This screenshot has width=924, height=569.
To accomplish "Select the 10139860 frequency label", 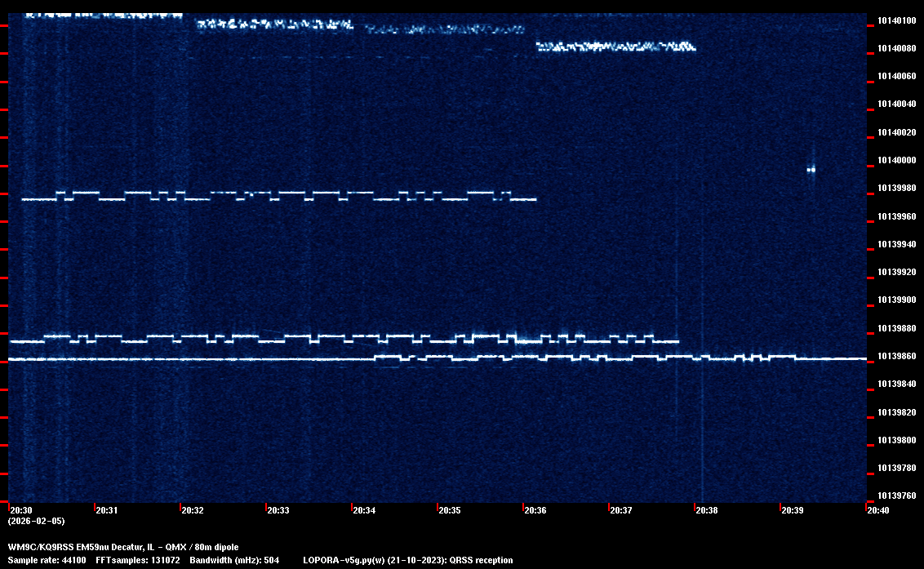I will click(x=896, y=357).
